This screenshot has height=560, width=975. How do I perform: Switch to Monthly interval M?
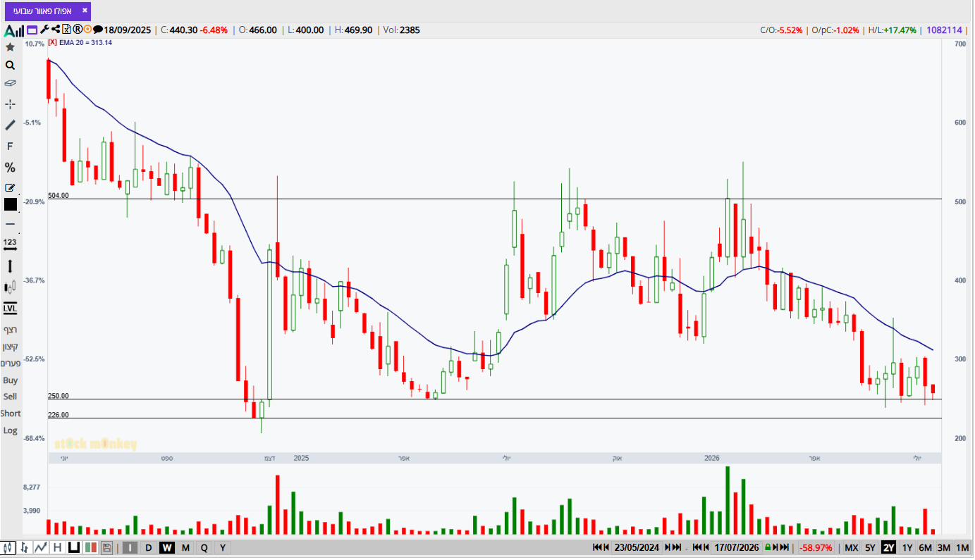(185, 547)
